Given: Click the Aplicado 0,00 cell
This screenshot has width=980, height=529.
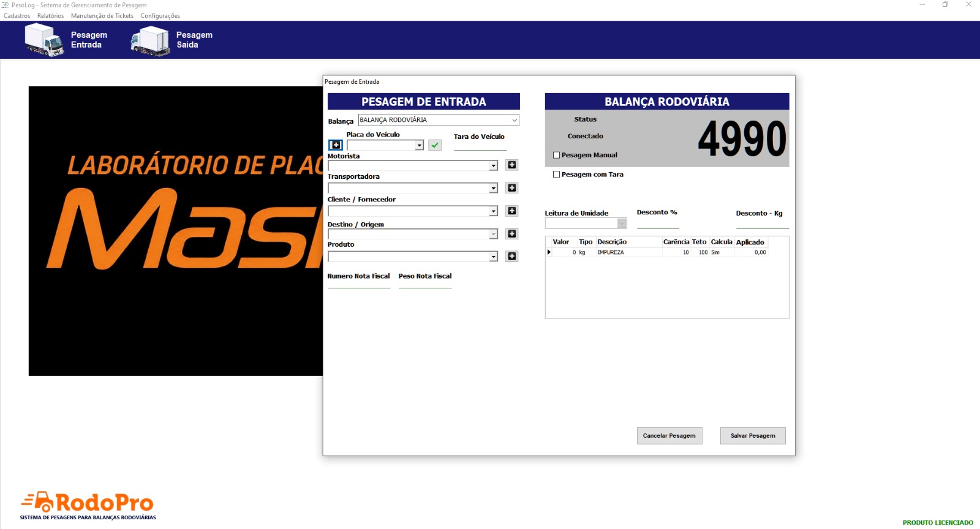Looking at the screenshot, I should coord(752,252).
